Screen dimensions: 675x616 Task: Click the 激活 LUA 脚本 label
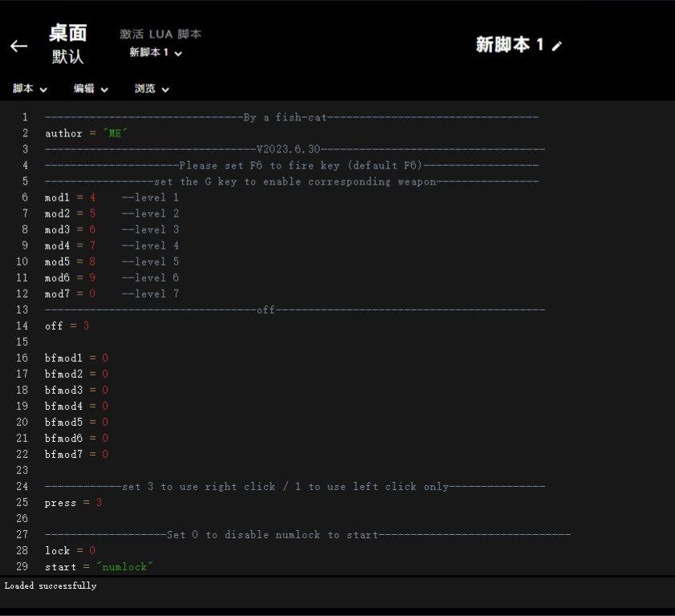coord(160,34)
